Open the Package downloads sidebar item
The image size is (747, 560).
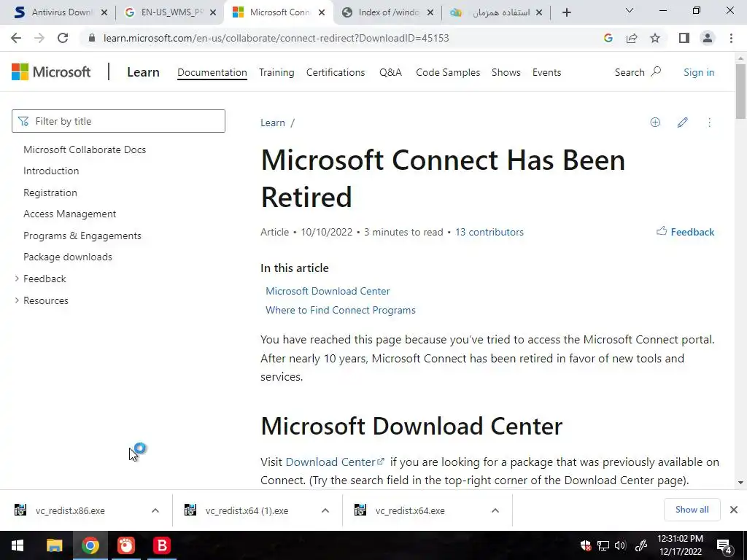click(68, 257)
